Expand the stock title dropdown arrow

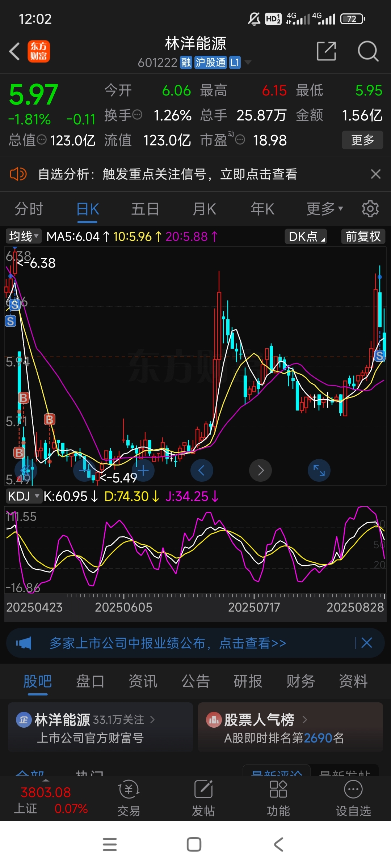(x=248, y=62)
